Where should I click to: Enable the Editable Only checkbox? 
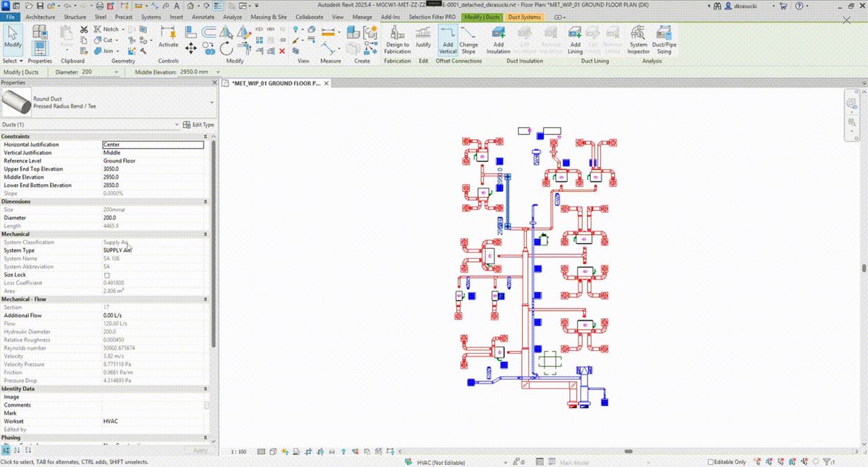click(710, 462)
